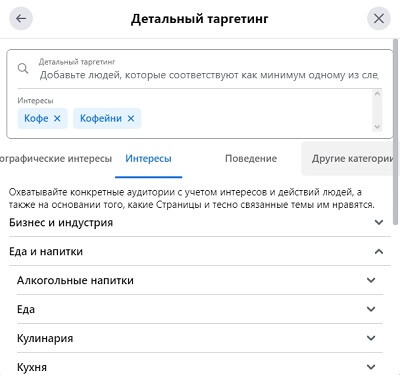Expand the Еда subcategory

[x=200, y=309]
